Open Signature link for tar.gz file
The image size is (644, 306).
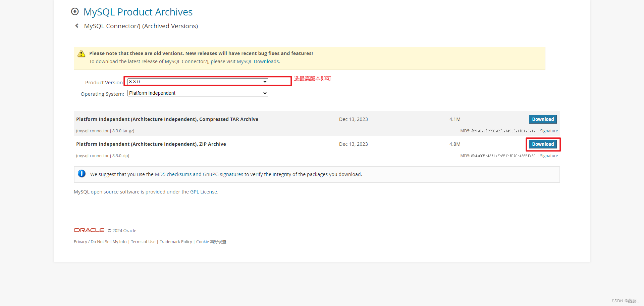click(x=549, y=131)
